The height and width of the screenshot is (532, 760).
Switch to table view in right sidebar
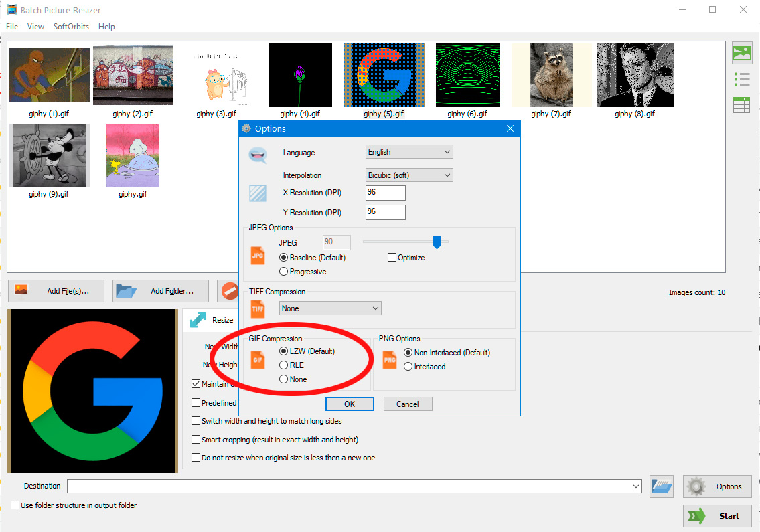coord(741,104)
